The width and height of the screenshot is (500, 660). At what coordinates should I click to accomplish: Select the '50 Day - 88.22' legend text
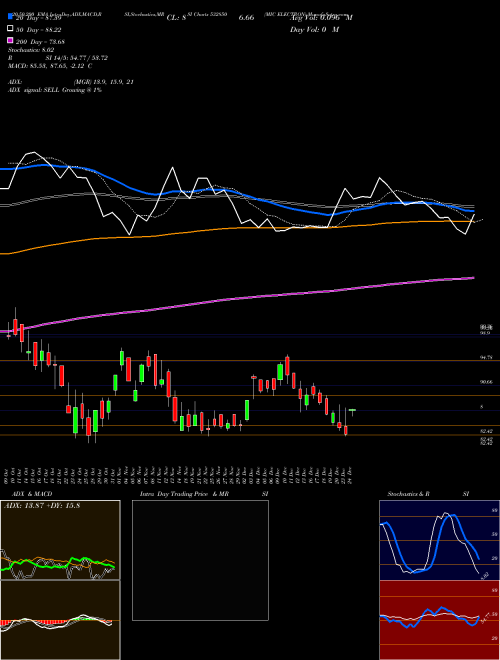click(39, 30)
